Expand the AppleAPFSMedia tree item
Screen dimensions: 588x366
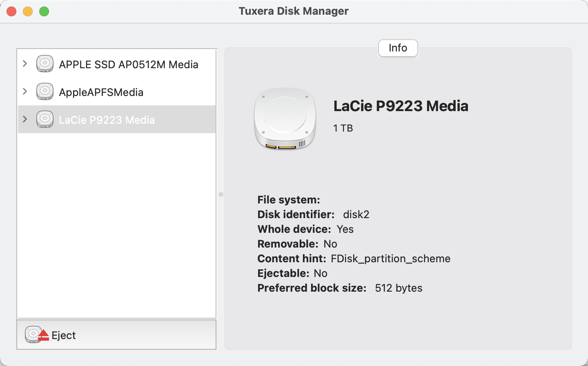point(25,91)
